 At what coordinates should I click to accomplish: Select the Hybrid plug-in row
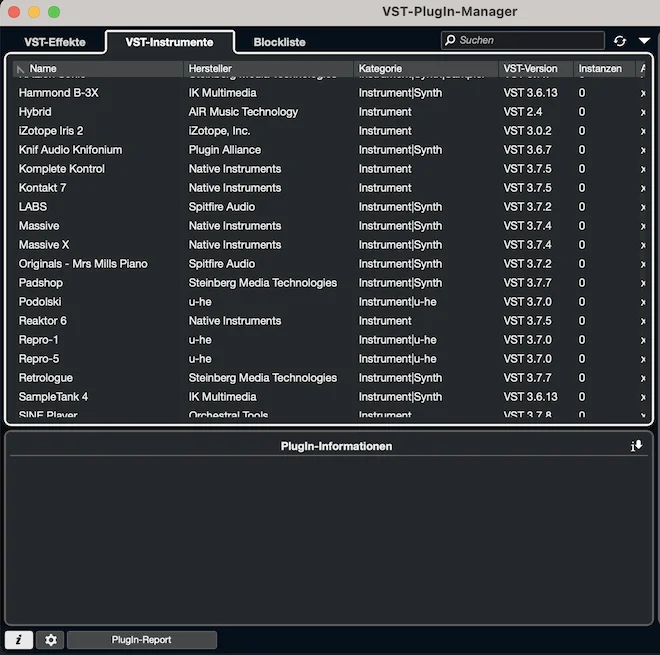click(329, 112)
